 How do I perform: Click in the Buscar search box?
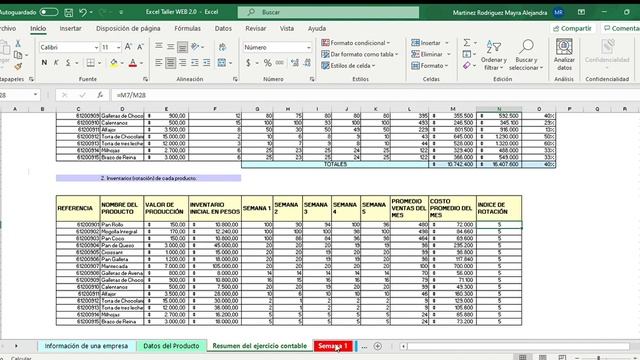[x=328, y=12]
